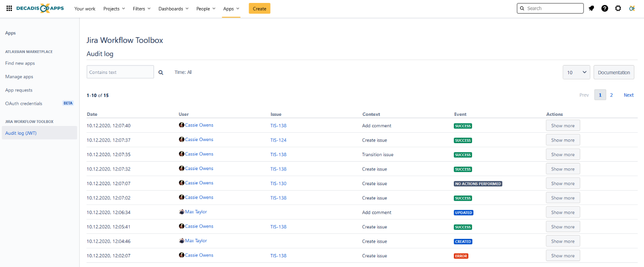The height and width of the screenshot is (267, 644).
Task: Click Show more for 12:07:37 row
Action: (x=563, y=140)
